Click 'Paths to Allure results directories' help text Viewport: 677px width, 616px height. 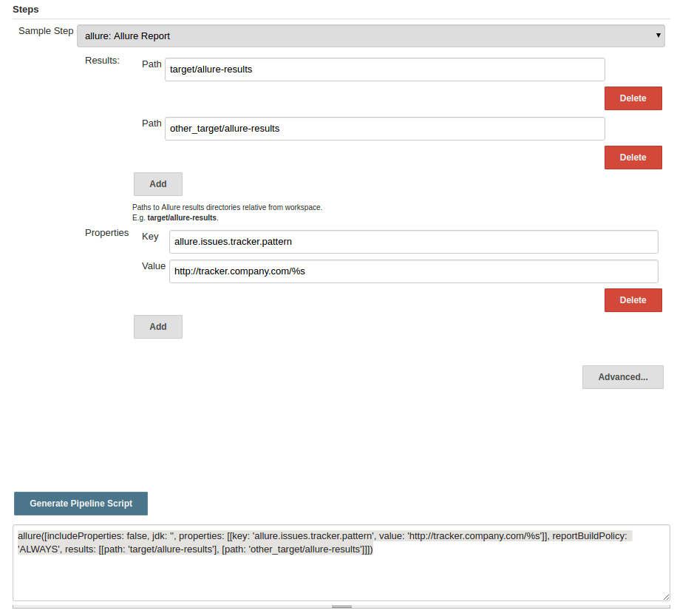click(227, 207)
